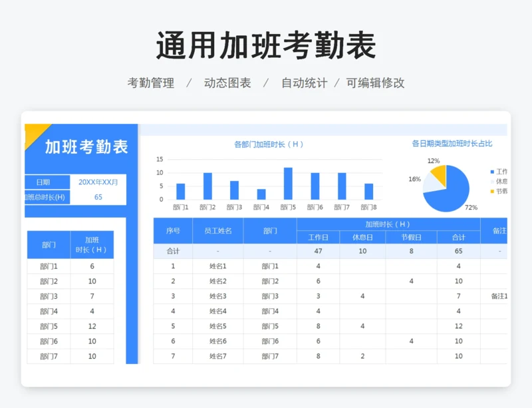532x408 pixels.
Task: Click 部门1 in the left summary table
Action: (x=49, y=266)
